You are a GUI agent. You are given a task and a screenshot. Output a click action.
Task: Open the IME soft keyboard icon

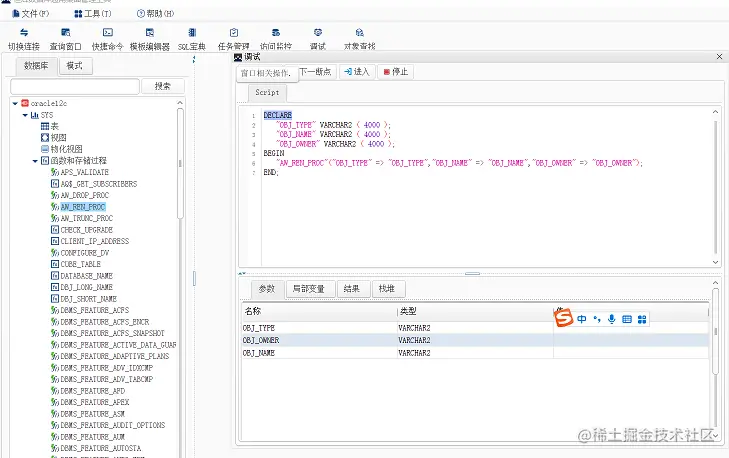point(627,319)
